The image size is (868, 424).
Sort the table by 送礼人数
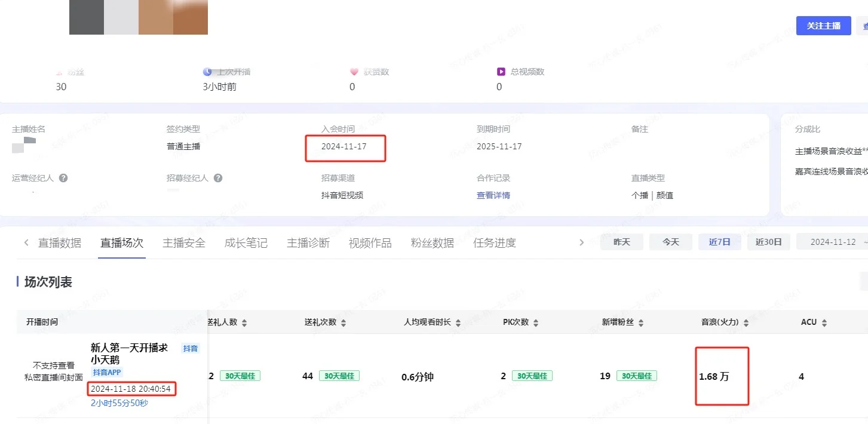click(x=244, y=322)
